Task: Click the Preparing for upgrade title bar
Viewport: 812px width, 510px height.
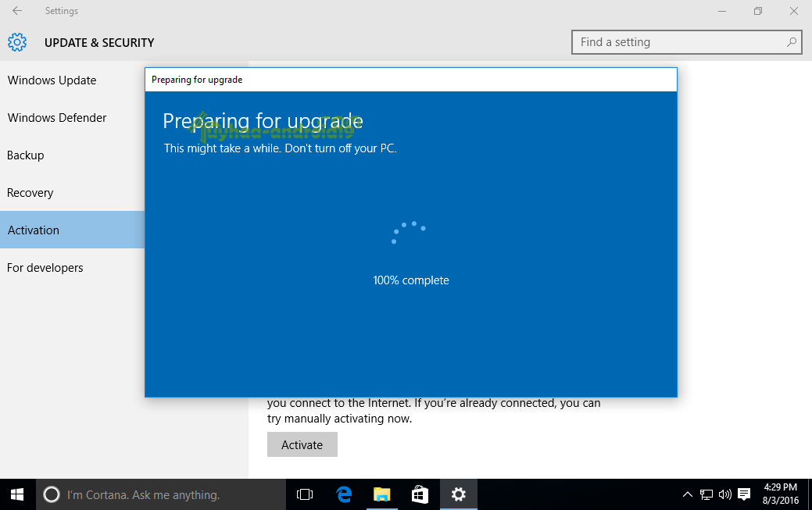Action: pyautogui.click(x=410, y=80)
